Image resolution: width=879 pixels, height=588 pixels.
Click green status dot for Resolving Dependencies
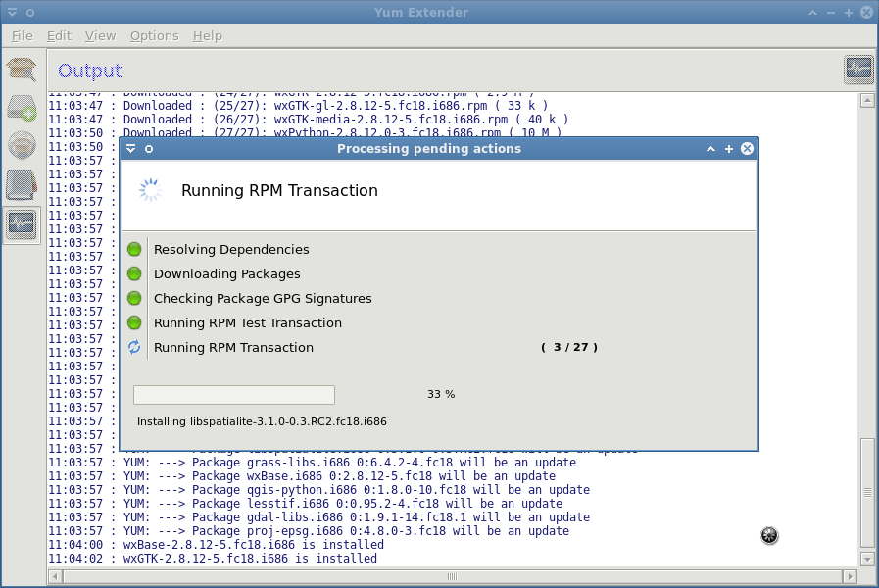tap(134, 250)
